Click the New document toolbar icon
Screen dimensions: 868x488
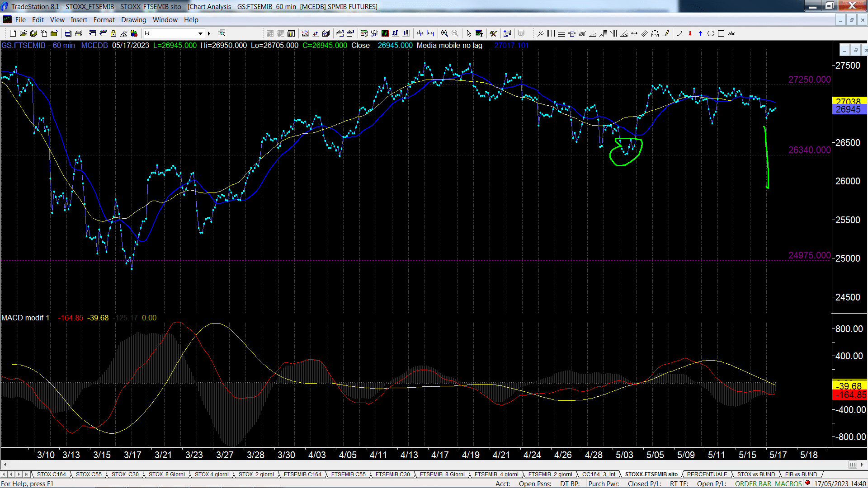(x=13, y=33)
